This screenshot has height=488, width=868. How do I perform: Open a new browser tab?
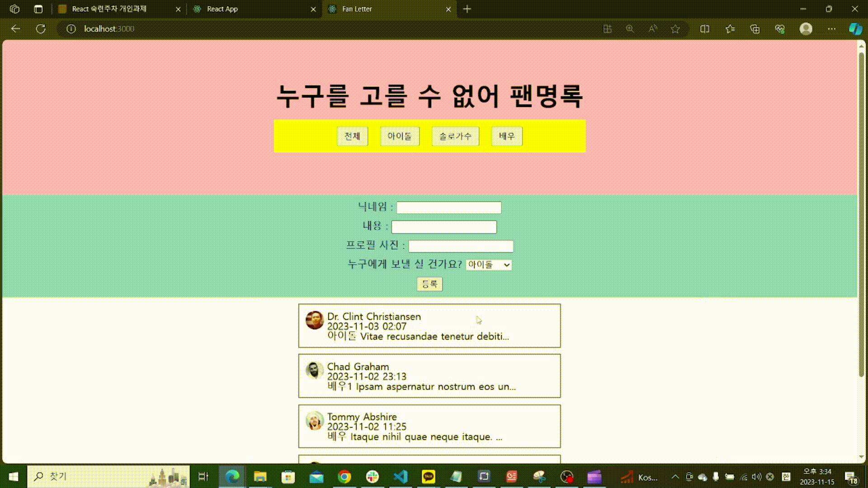point(467,9)
